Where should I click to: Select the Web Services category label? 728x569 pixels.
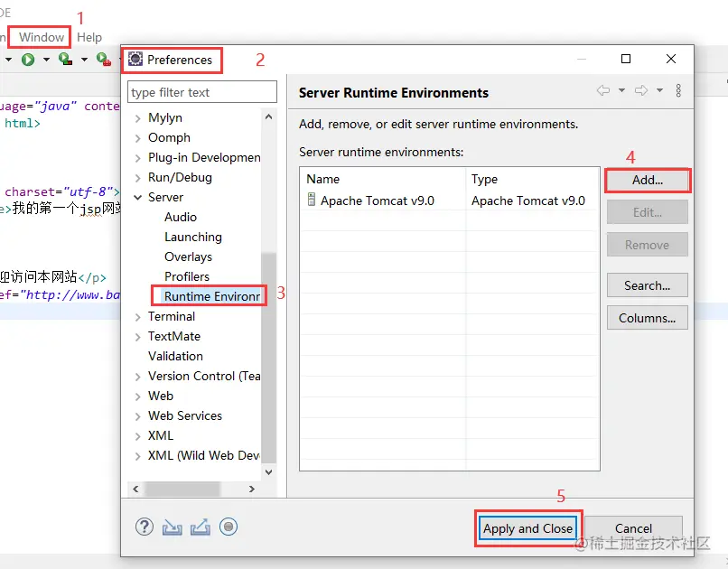pyautogui.click(x=185, y=415)
